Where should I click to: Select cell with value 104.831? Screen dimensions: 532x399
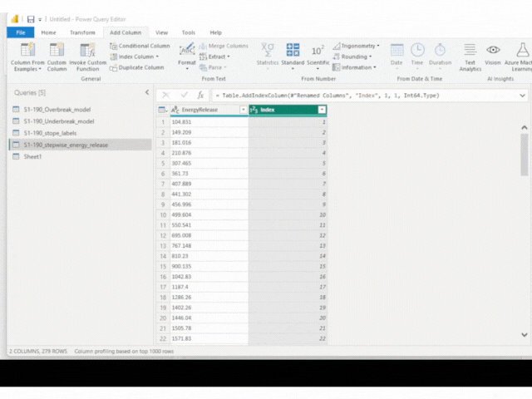coord(209,122)
